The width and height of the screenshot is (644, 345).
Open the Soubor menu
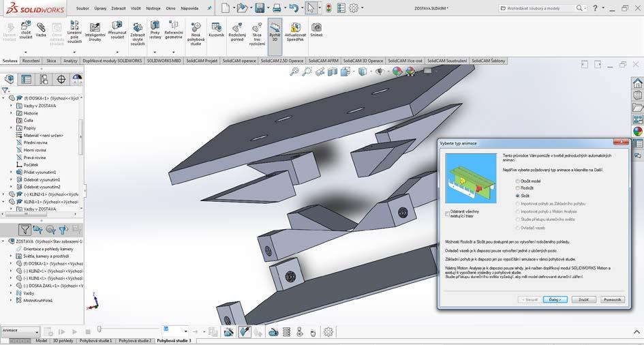click(82, 8)
